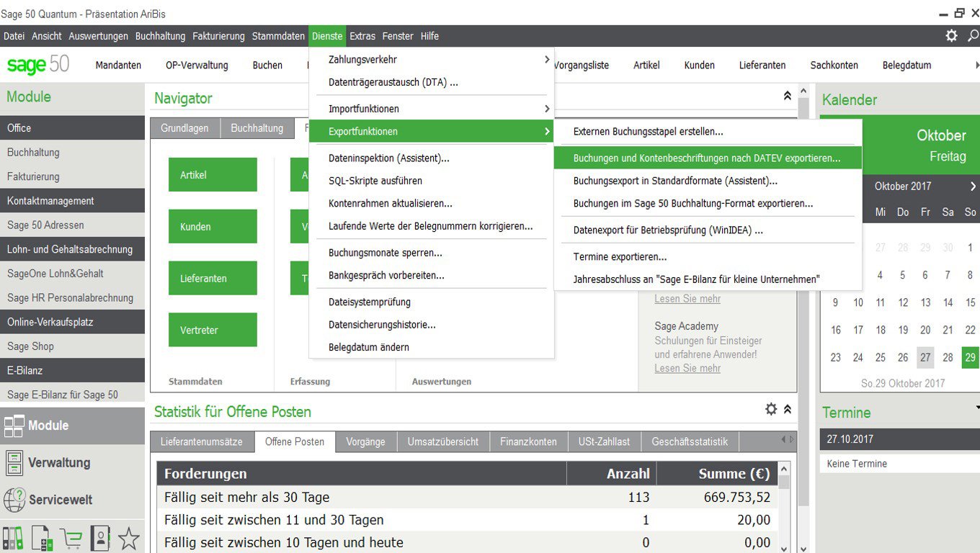Open Mandanten in the toolbar
980x553 pixels.
(118, 66)
